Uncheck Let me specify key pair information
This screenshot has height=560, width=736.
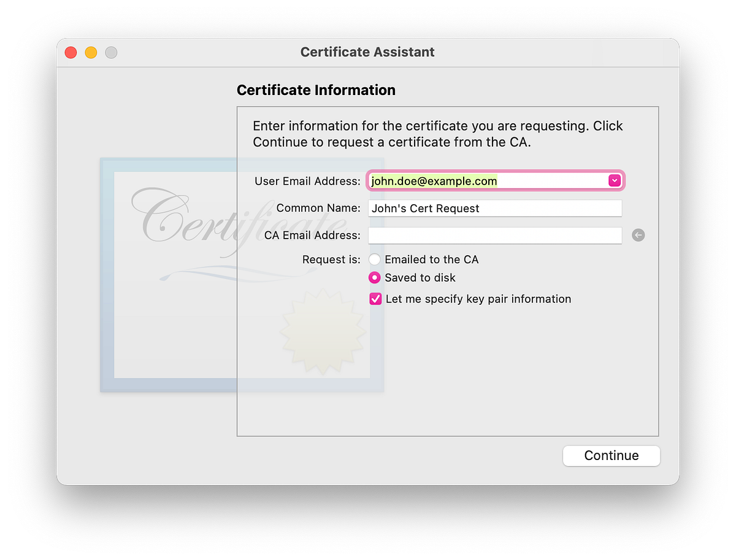375,299
